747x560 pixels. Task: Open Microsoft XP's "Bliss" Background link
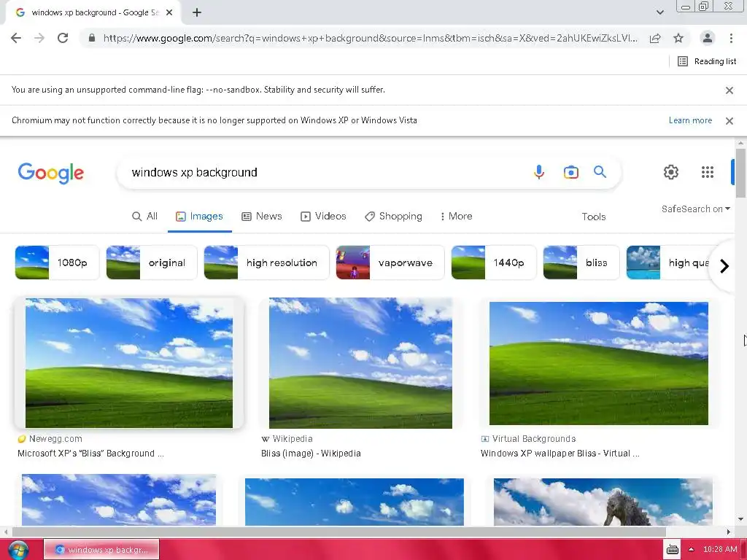(x=90, y=454)
